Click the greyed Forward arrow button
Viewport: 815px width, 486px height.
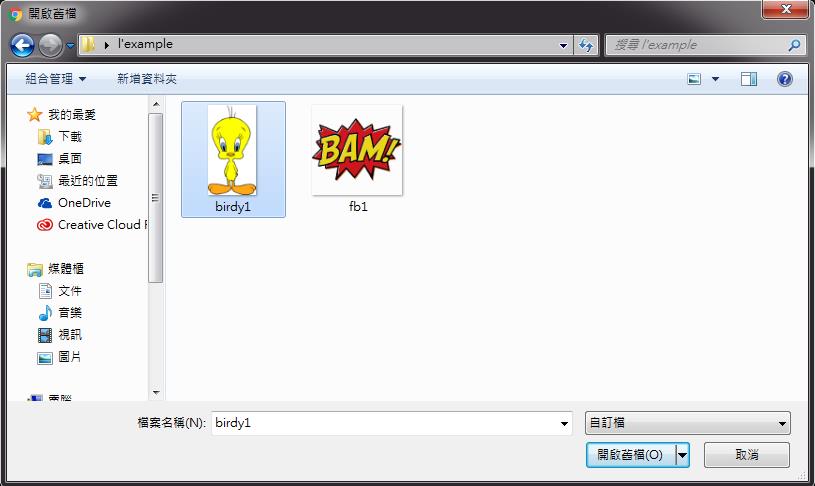[50, 45]
